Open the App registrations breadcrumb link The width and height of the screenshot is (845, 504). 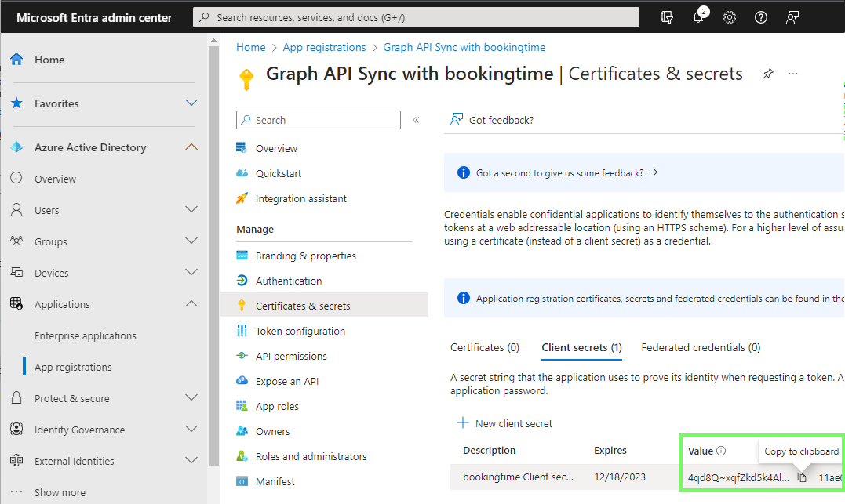(x=324, y=47)
